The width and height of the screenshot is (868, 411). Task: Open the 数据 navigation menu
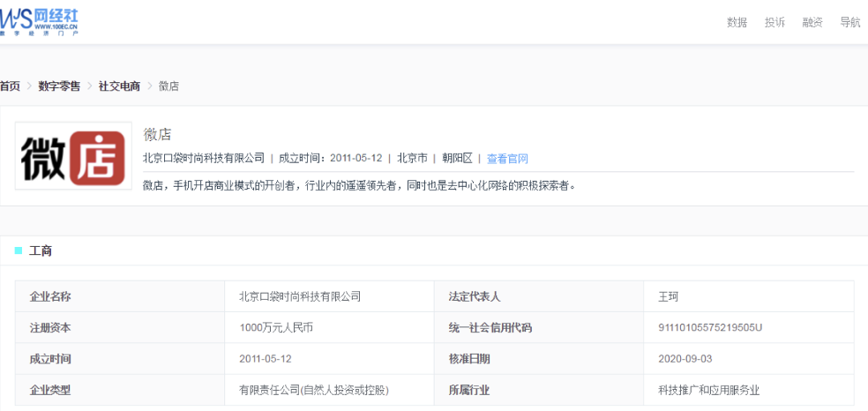click(x=737, y=23)
